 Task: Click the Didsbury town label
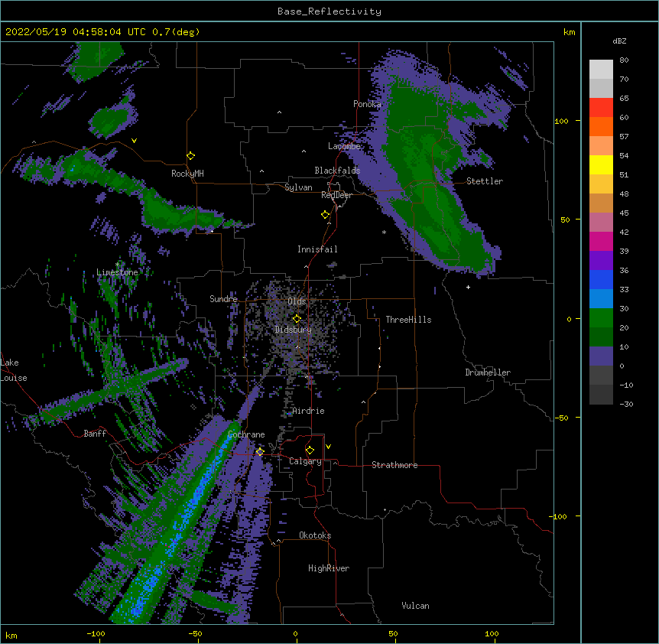[x=294, y=330]
